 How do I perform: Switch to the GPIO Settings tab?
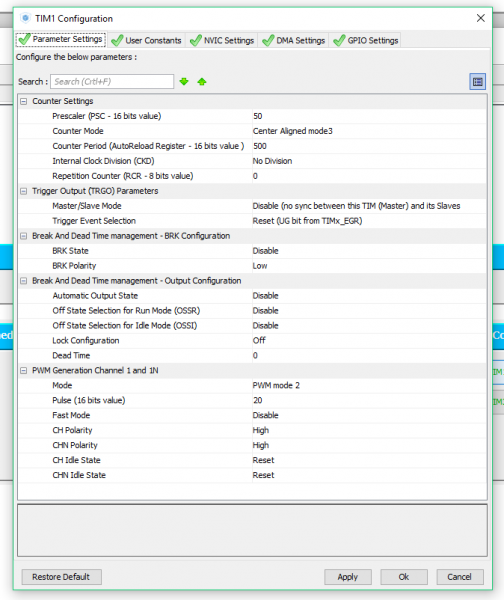[x=366, y=40]
